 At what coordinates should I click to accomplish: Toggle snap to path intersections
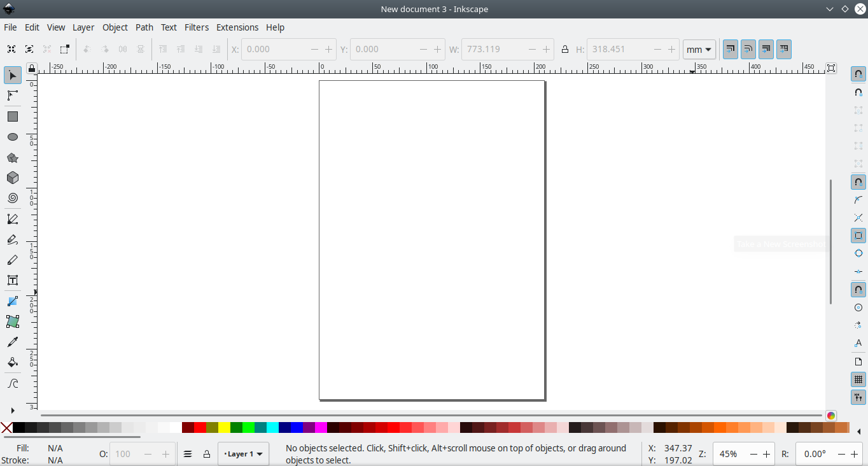pos(858,218)
